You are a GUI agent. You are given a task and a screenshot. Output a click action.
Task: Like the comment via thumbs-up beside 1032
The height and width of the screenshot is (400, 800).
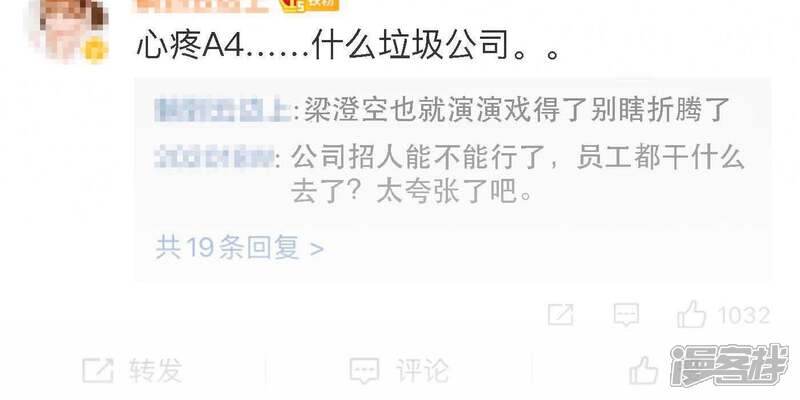[691, 313]
